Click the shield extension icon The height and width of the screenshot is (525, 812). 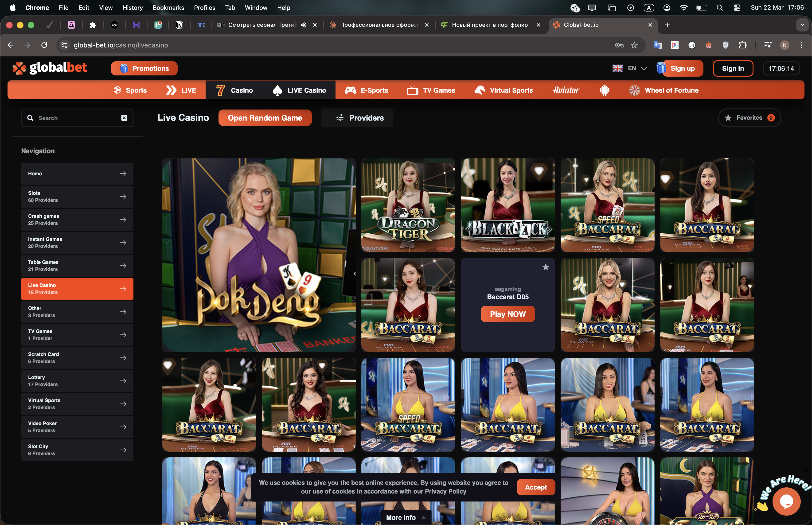(726, 45)
